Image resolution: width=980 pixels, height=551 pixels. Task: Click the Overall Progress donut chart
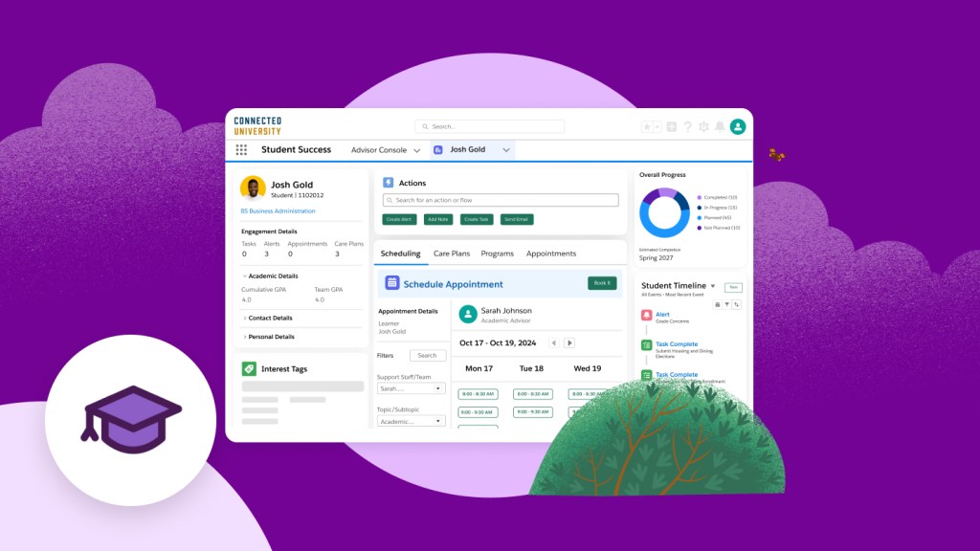click(x=664, y=212)
